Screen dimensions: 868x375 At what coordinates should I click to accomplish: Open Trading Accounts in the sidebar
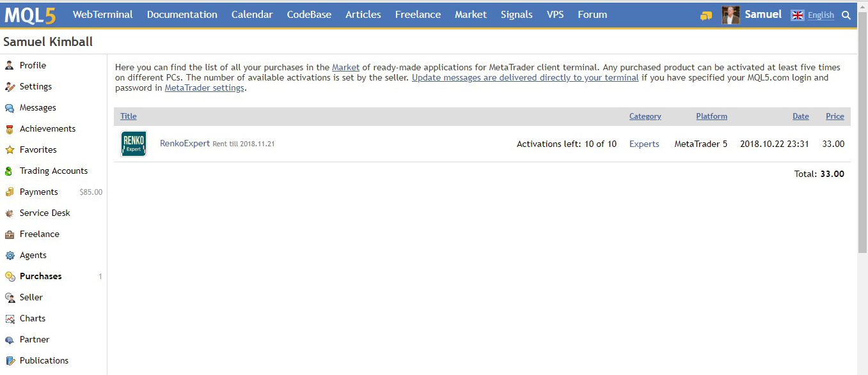pyautogui.click(x=54, y=171)
